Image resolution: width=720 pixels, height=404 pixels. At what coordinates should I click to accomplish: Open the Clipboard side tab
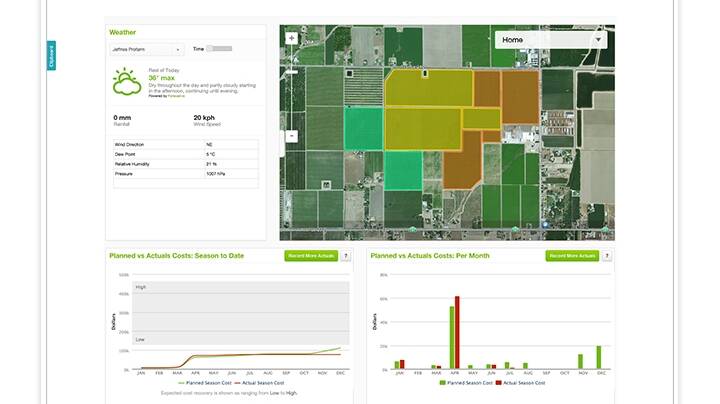click(x=51, y=56)
